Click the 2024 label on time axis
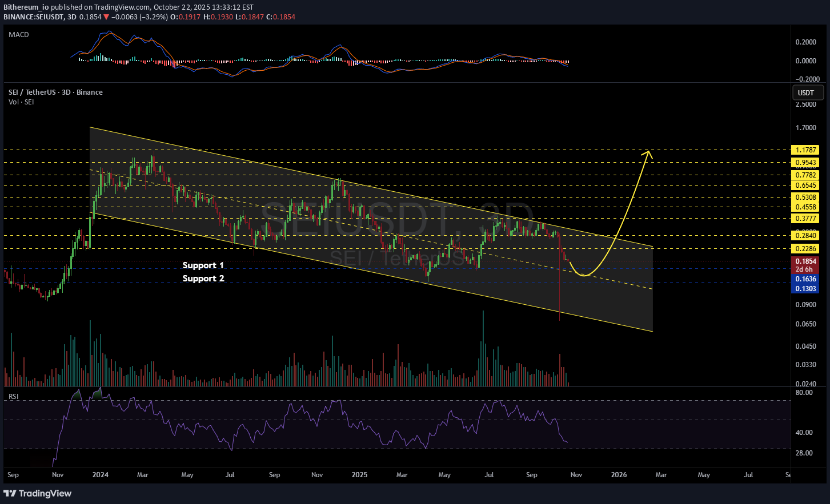 click(x=100, y=475)
